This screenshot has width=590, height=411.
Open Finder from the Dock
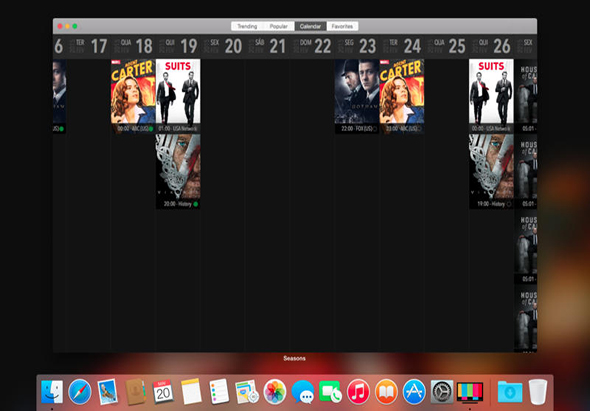point(52,392)
